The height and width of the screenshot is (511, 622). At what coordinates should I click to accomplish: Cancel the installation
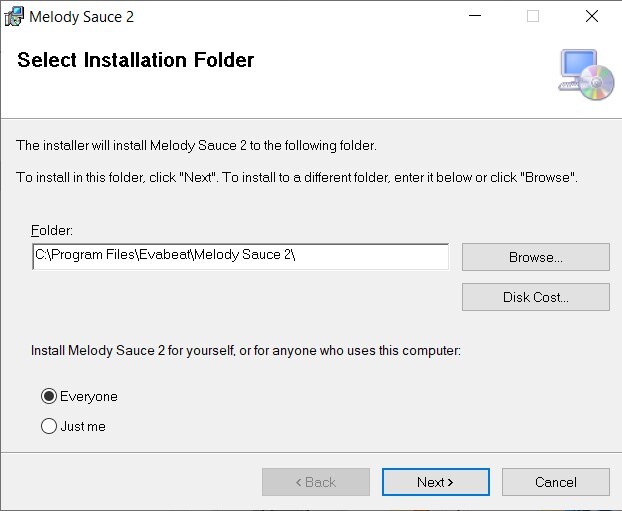(555, 482)
